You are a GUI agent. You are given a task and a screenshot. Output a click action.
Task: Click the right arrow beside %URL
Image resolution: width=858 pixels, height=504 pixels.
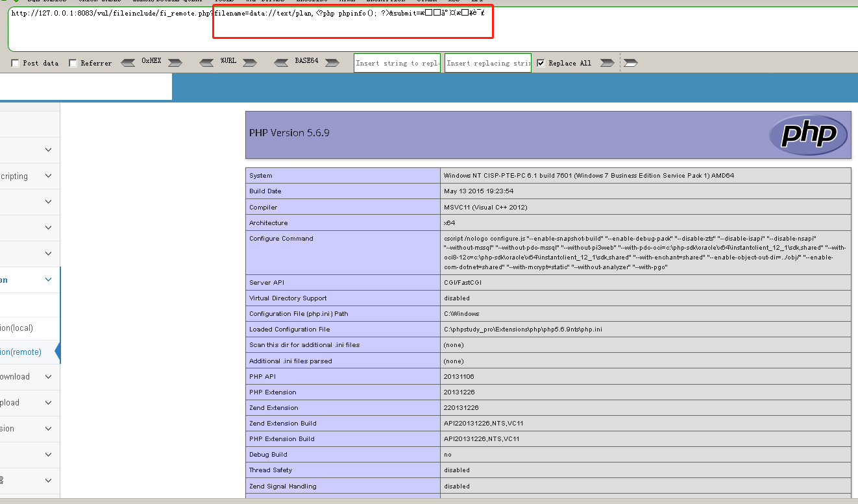pos(250,63)
